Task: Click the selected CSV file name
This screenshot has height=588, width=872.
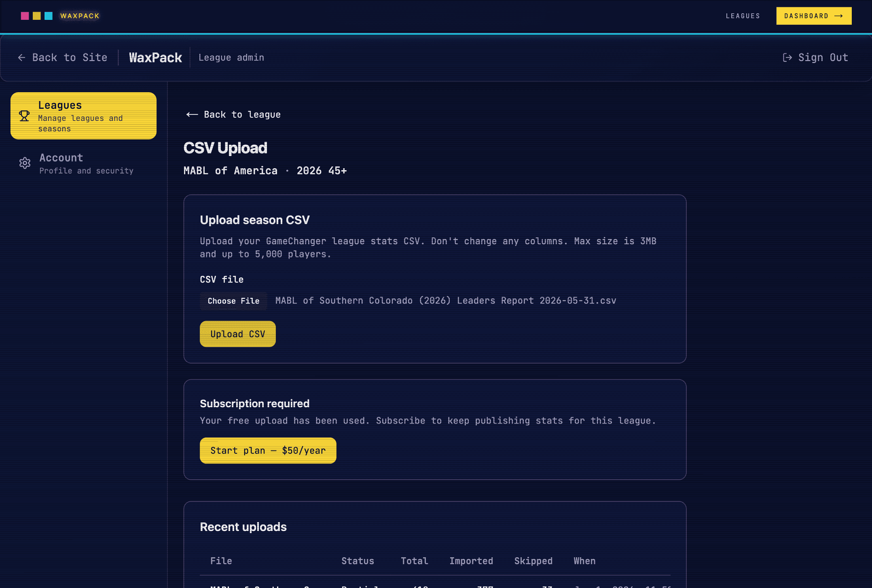Action: point(446,300)
